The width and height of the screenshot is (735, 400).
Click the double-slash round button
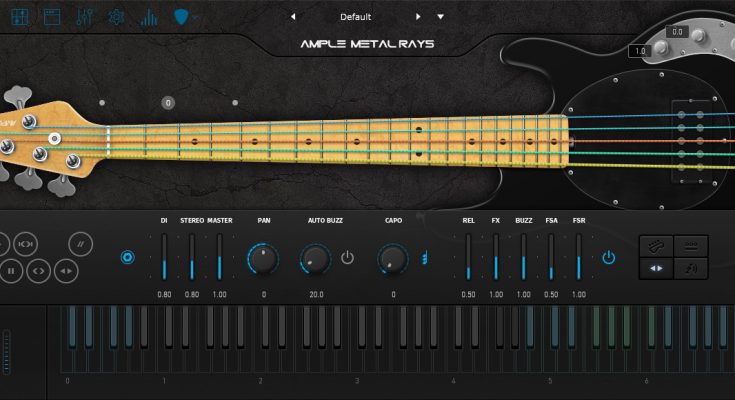point(82,243)
